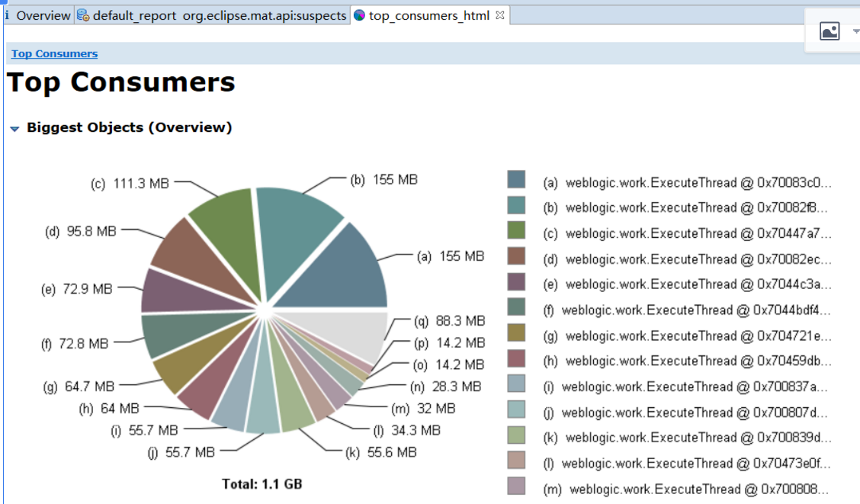
Task: Click legend color swatch for entry (f)
Action: point(516,307)
